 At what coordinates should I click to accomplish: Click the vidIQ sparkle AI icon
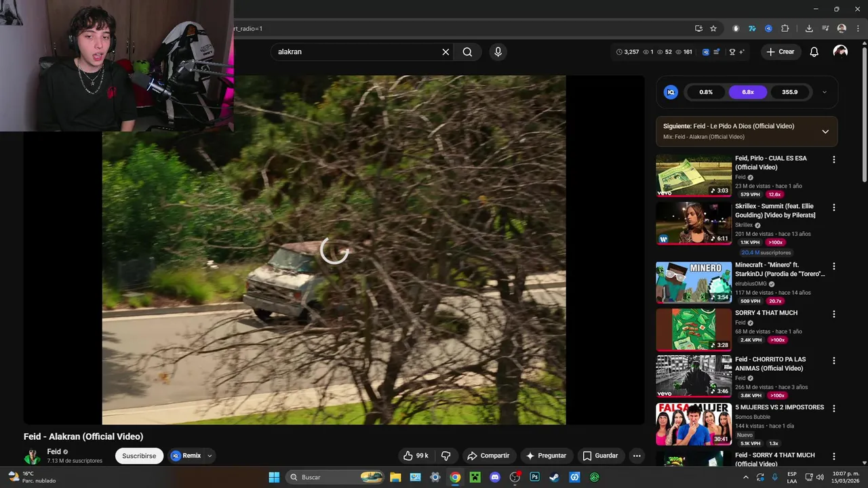click(x=741, y=52)
